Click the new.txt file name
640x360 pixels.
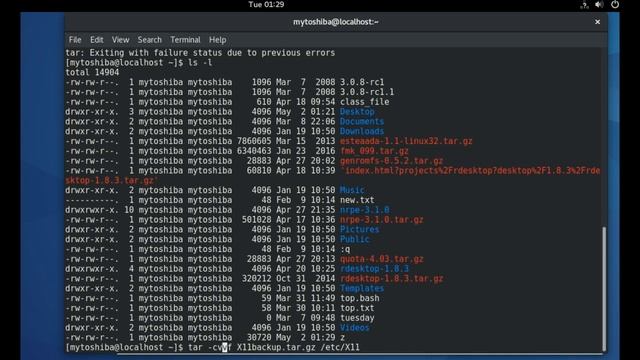coord(357,200)
